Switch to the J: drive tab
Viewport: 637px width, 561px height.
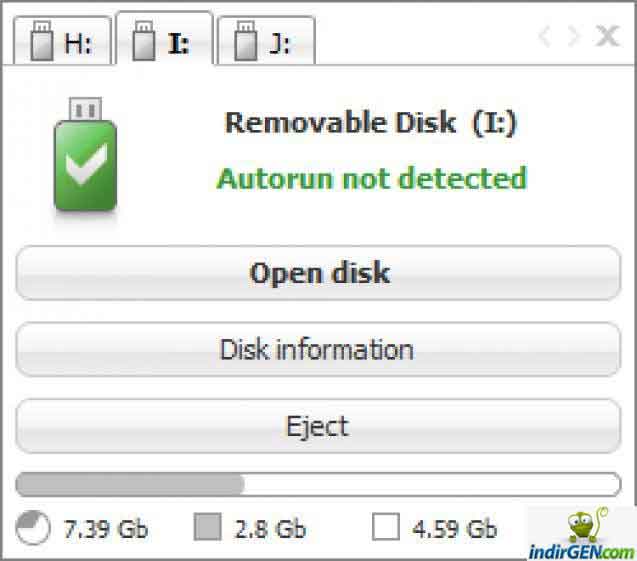[266, 40]
